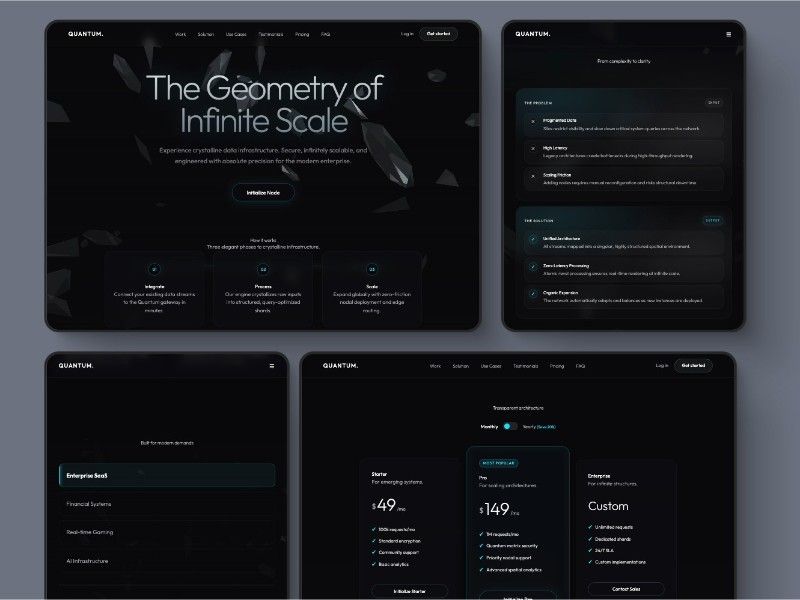800x600 pixels.
Task: Open Work in pricing panel navigation
Action: click(435, 366)
